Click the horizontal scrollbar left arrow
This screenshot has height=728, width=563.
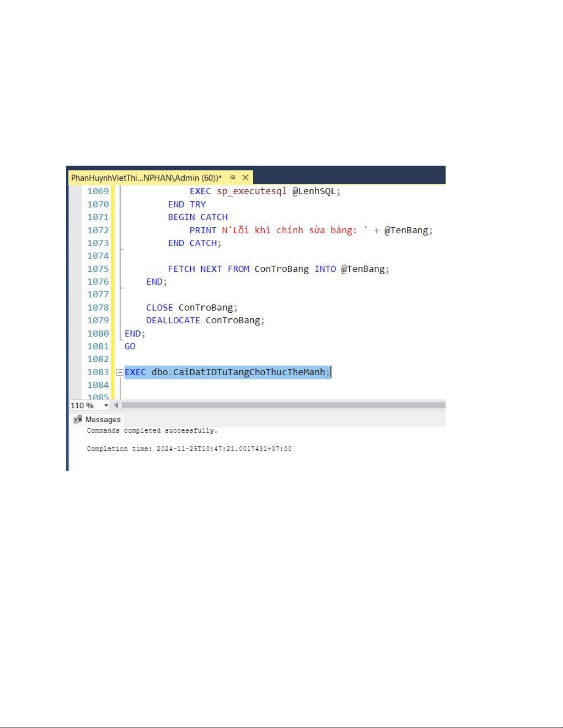pyautogui.click(x=116, y=405)
